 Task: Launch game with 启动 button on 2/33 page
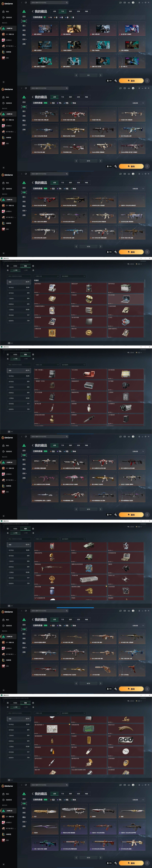click(x=131, y=166)
